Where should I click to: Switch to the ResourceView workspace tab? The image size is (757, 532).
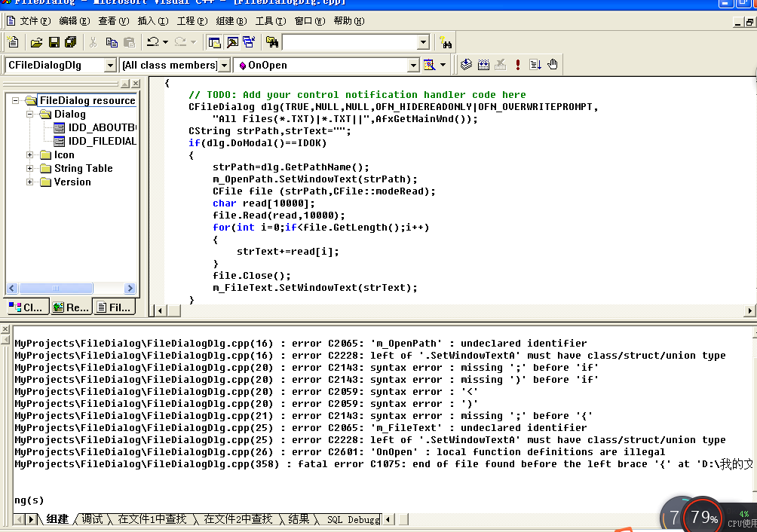(71, 307)
